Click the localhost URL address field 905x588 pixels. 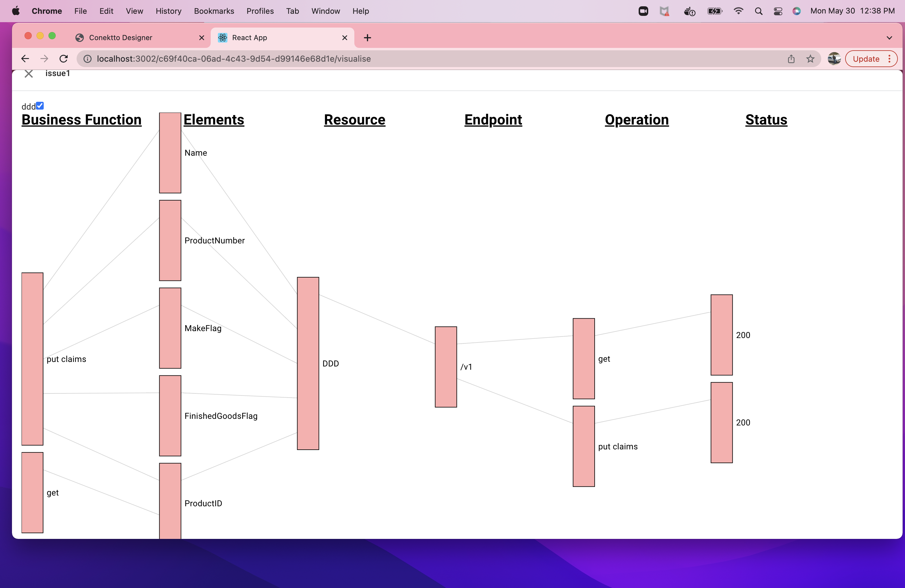point(233,59)
